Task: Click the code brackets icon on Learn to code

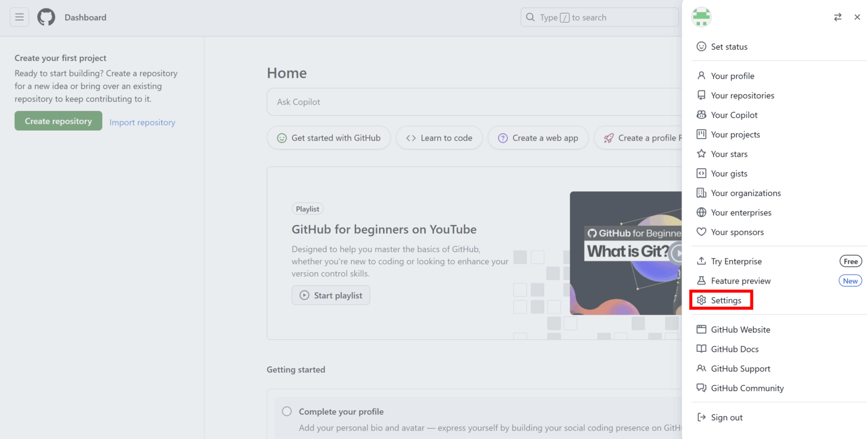Action: click(x=411, y=137)
